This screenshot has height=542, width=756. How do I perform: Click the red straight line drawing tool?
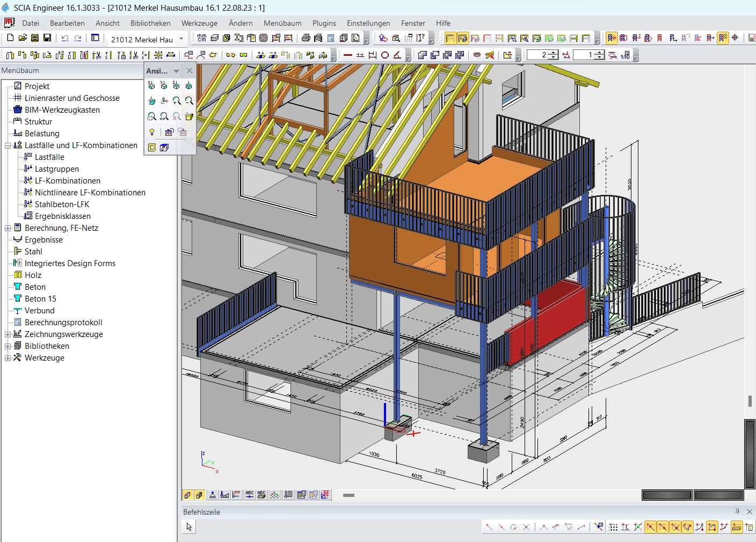tap(348, 55)
